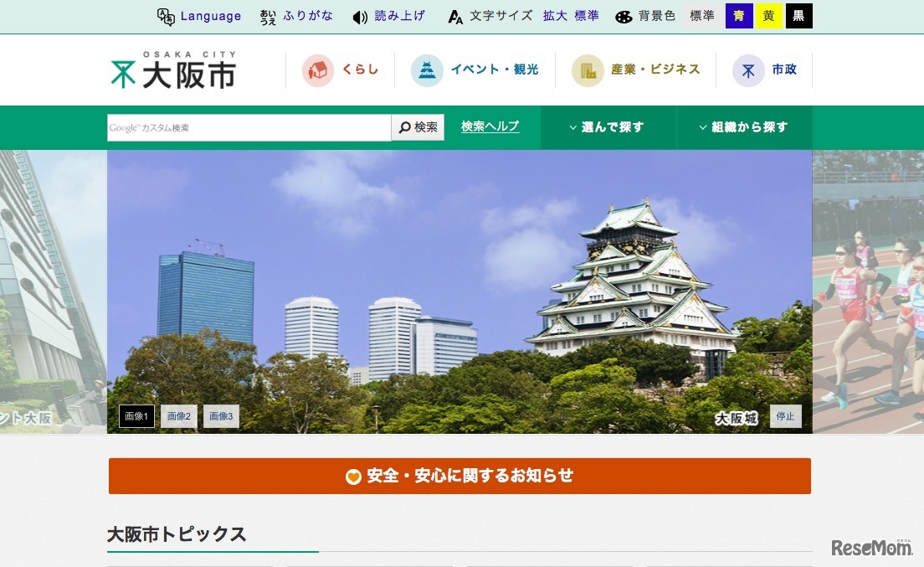Choose the 黄 yellow background swatch
The width and height of the screenshot is (924, 567).
(x=769, y=15)
